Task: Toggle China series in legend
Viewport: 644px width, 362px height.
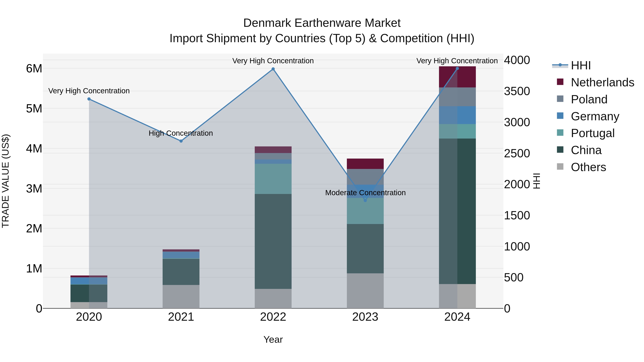Action: point(579,150)
